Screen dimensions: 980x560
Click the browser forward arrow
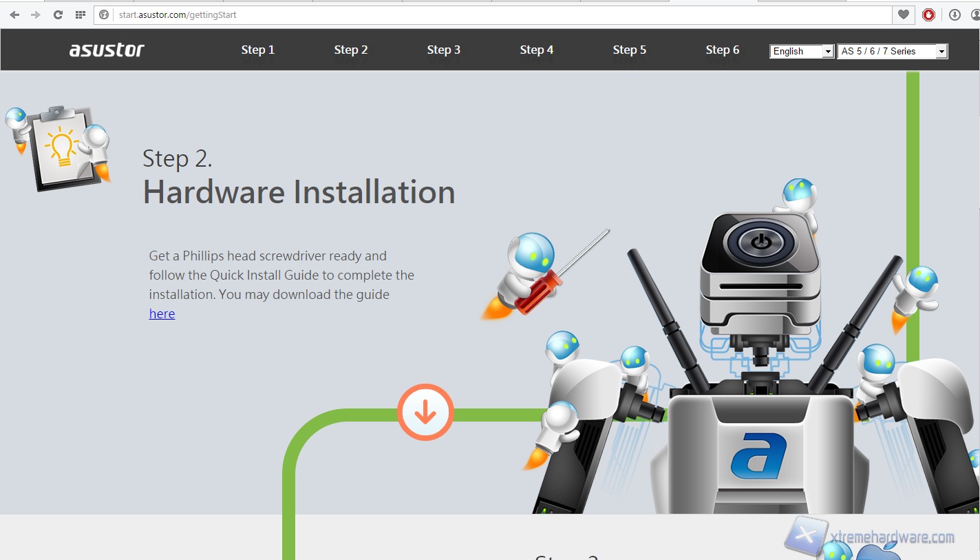click(x=36, y=14)
